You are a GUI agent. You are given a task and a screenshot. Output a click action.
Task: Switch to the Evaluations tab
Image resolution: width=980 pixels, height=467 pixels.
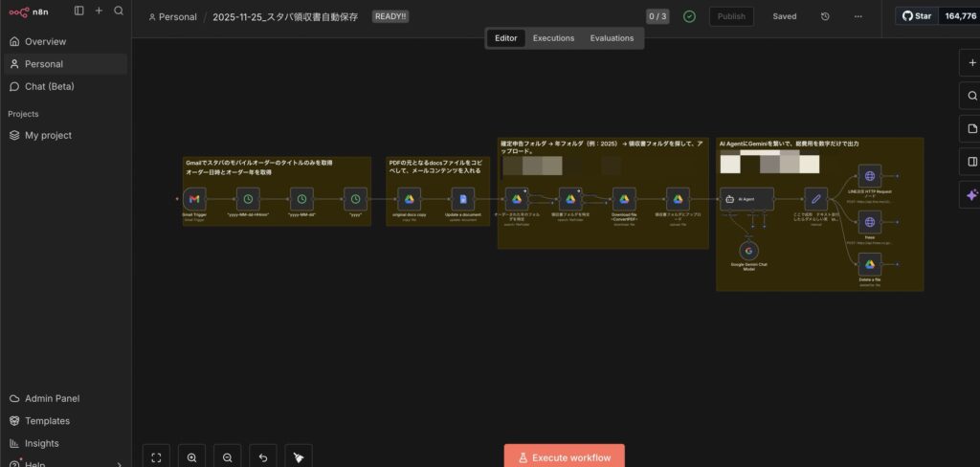612,38
